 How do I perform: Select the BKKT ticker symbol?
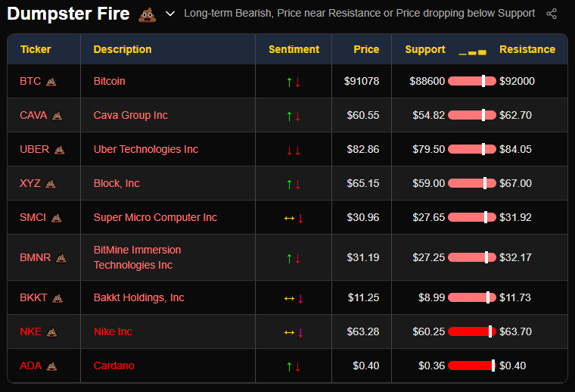(33, 297)
